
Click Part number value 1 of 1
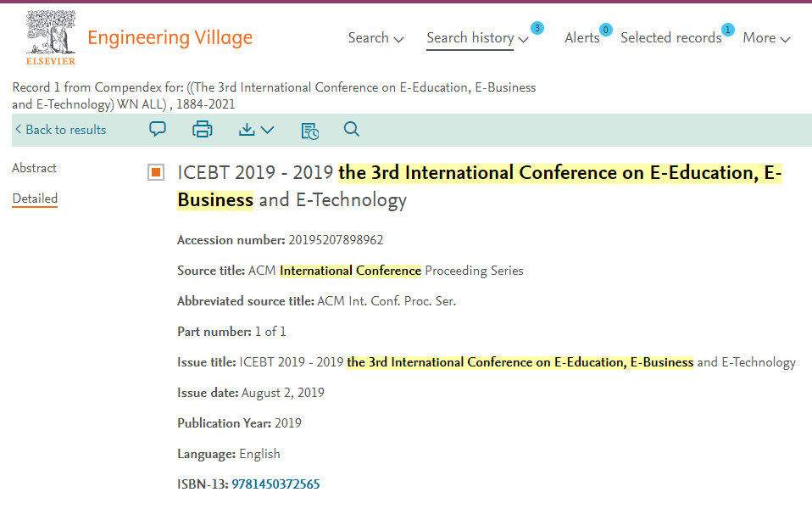click(x=270, y=332)
